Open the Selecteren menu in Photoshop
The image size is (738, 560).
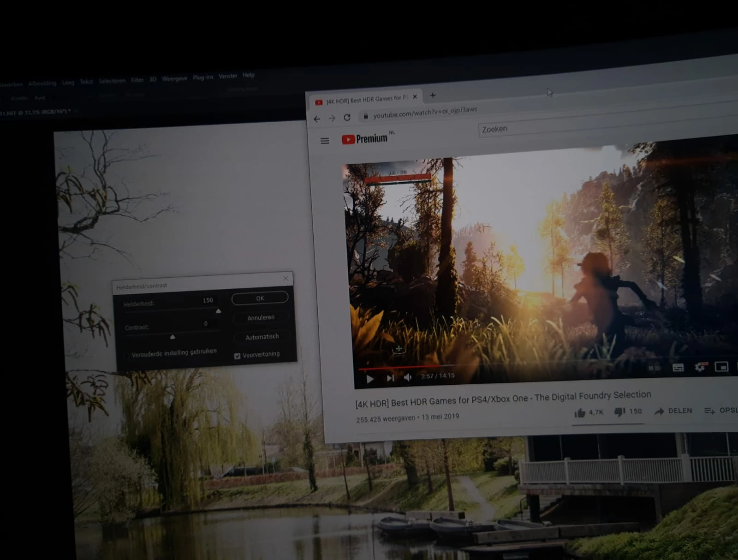tap(112, 81)
